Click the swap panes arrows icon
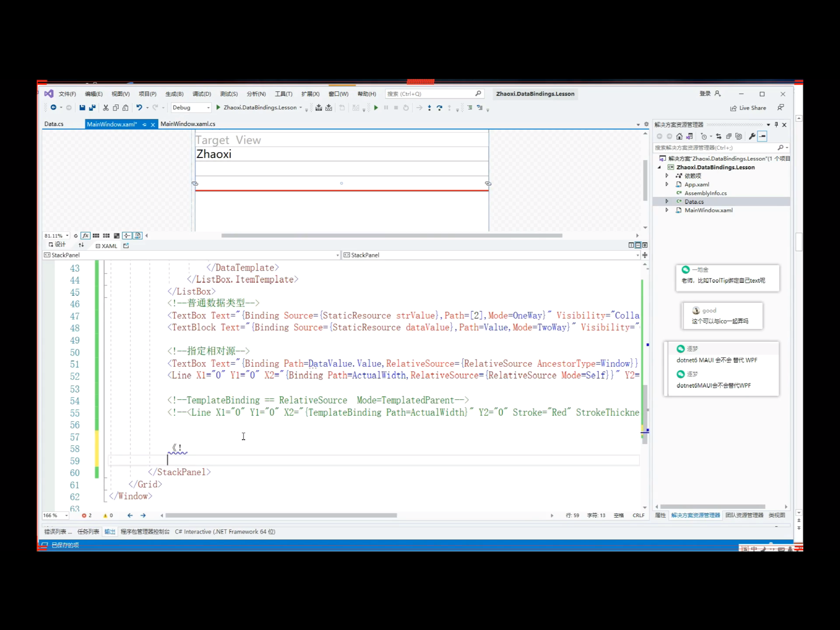 click(x=81, y=245)
